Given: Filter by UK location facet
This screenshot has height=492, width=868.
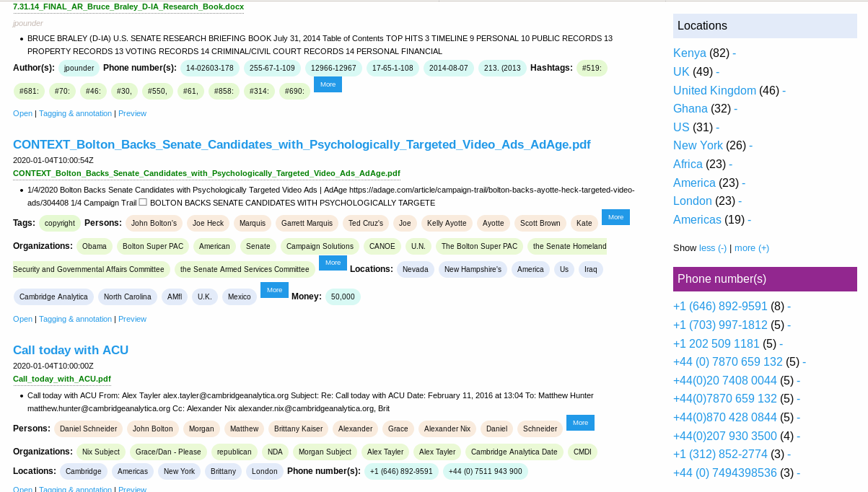Looking at the screenshot, I should point(681,72).
